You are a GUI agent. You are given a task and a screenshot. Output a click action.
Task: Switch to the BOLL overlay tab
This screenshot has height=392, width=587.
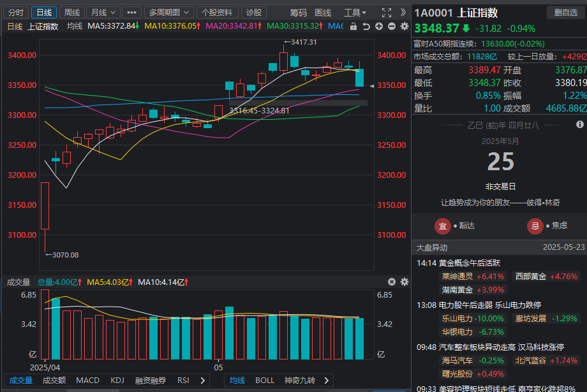click(x=265, y=381)
